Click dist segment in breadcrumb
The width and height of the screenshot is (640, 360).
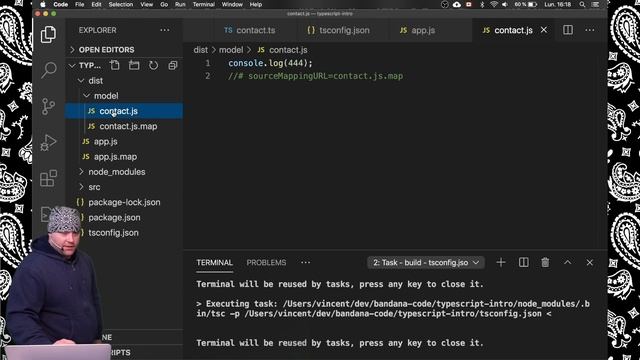(200, 50)
